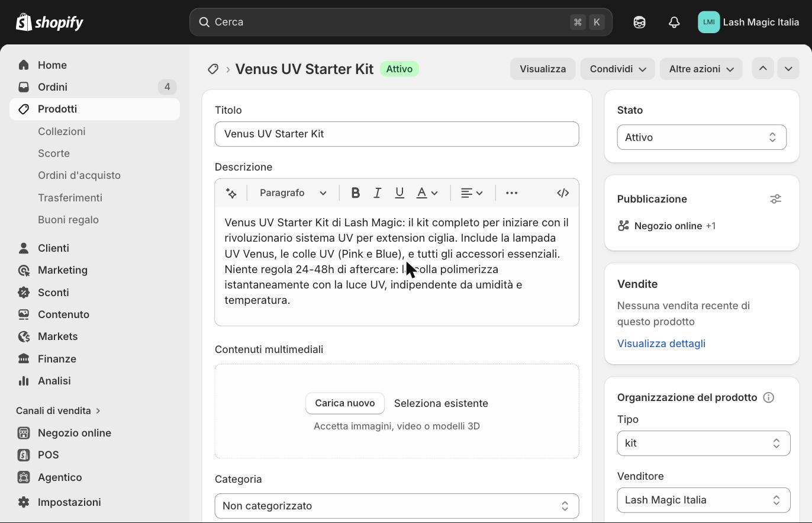Click the LMI store avatar
Viewport: 812px width, 523px height.
point(708,23)
